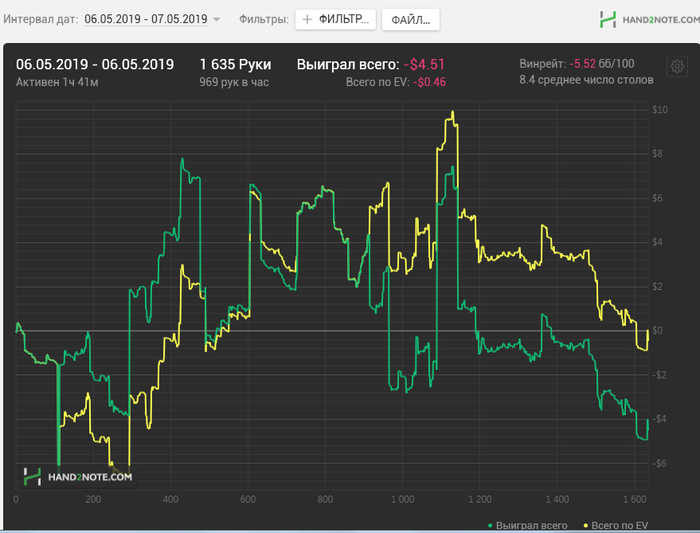Click the 400 x-axis label
Viewport: 700px width, 533px height.
[x=170, y=499]
